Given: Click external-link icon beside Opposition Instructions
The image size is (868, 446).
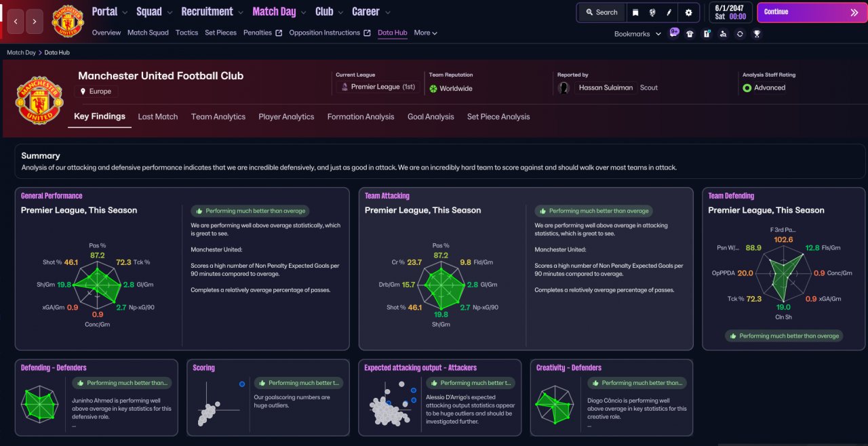Looking at the screenshot, I should click(x=367, y=33).
